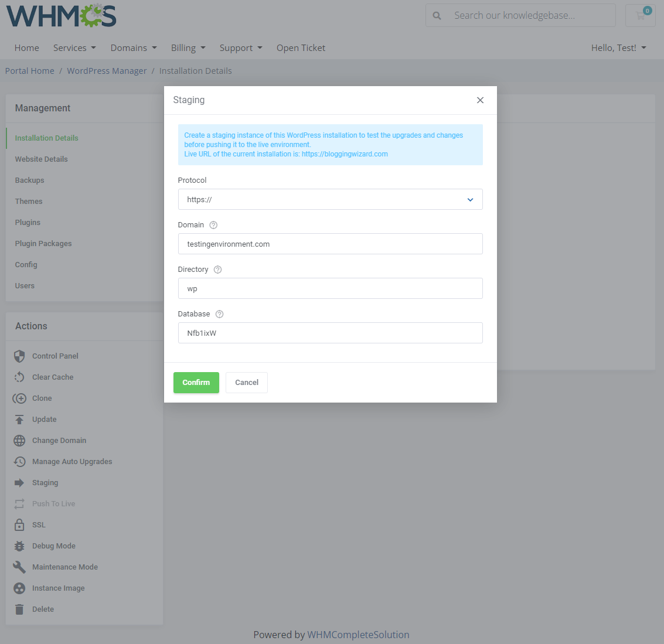This screenshot has height=644, width=664.
Task: Close the Staging dialog with X
Action: pos(480,100)
